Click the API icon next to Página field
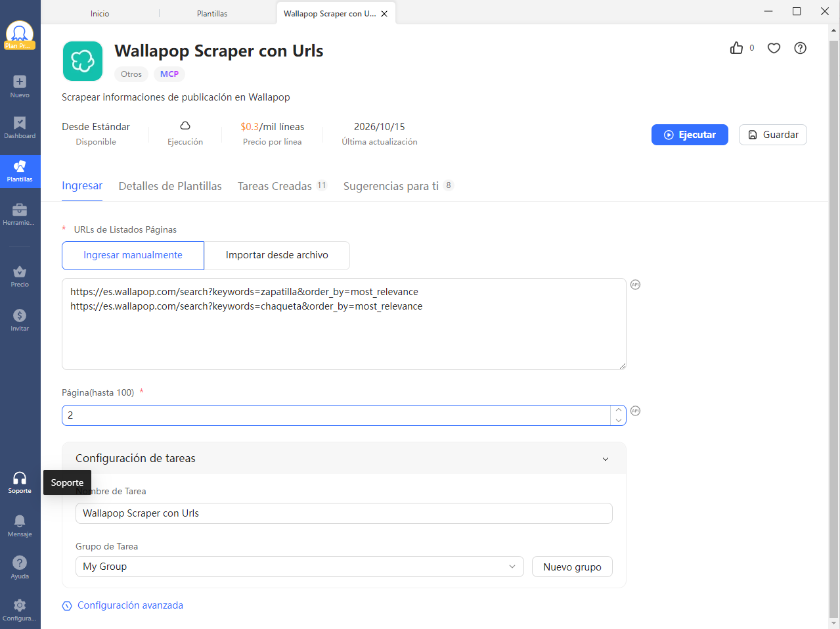 pos(635,411)
